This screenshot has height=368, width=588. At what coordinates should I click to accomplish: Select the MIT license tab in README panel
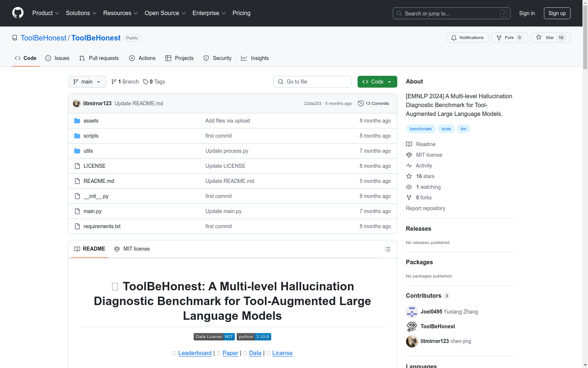point(132,249)
